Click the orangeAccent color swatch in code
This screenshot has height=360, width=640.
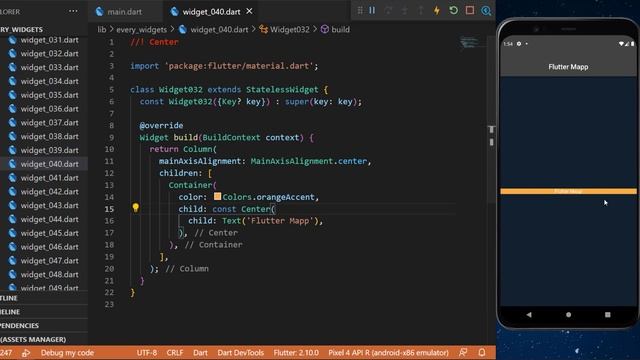(218, 197)
